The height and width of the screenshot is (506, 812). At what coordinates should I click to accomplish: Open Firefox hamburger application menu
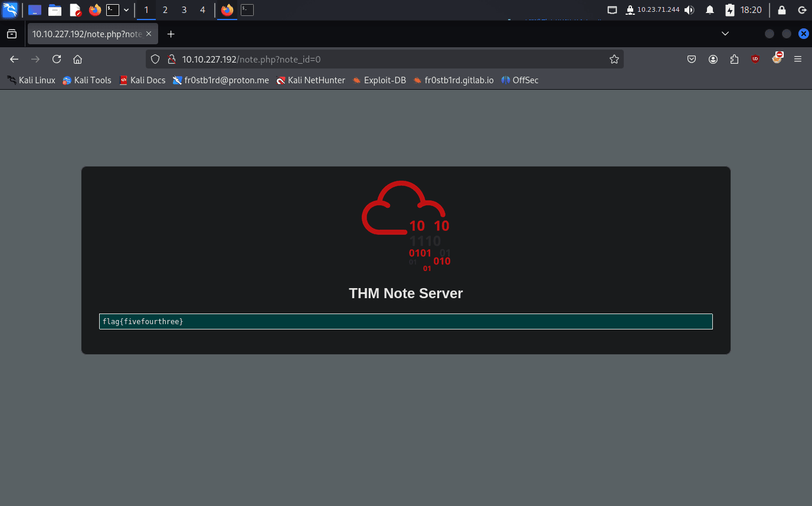(x=798, y=59)
